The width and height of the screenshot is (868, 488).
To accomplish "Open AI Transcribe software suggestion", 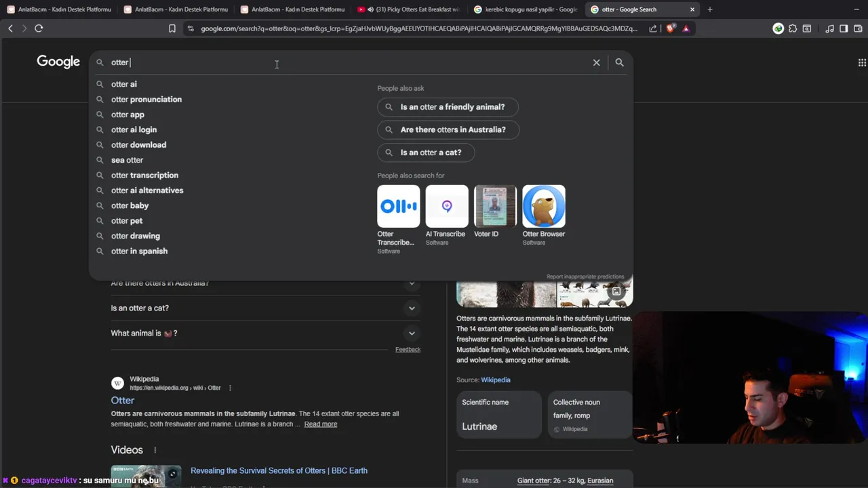I will [447, 206].
